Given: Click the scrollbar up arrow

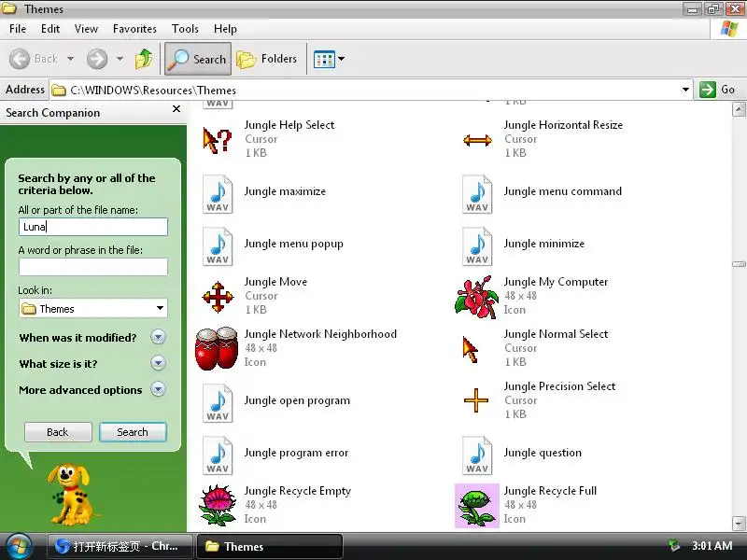Looking at the screenshot, I should click(739, 109).
